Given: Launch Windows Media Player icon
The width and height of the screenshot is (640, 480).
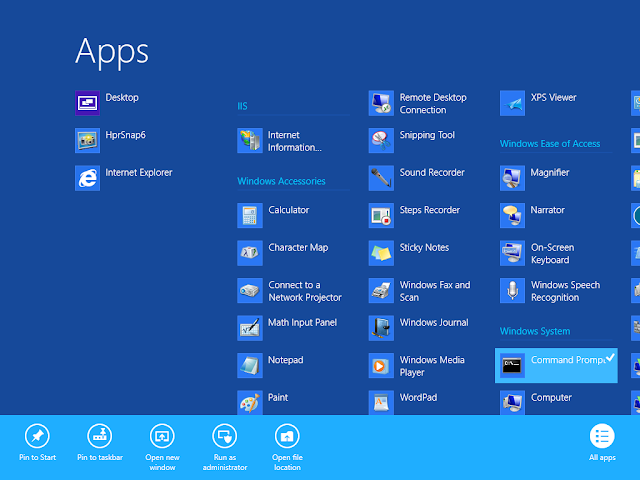Looking at the screenshot, I should coord(381,366).
